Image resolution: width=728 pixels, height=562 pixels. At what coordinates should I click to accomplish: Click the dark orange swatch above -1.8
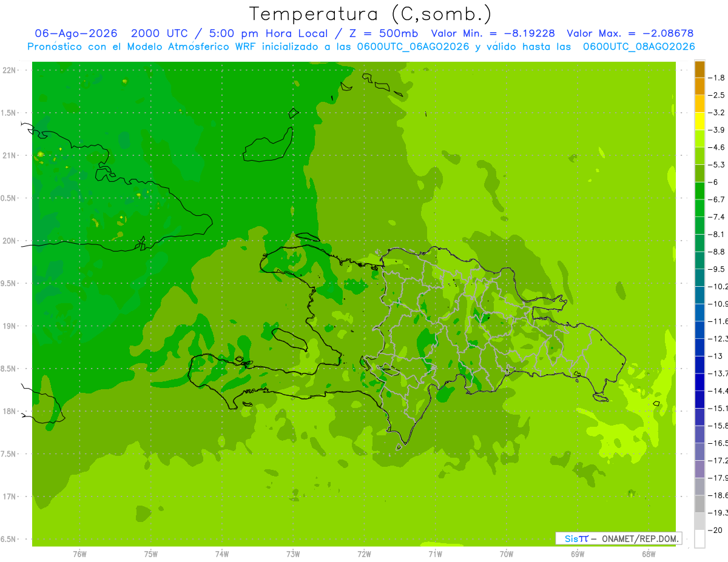point(699,69)
